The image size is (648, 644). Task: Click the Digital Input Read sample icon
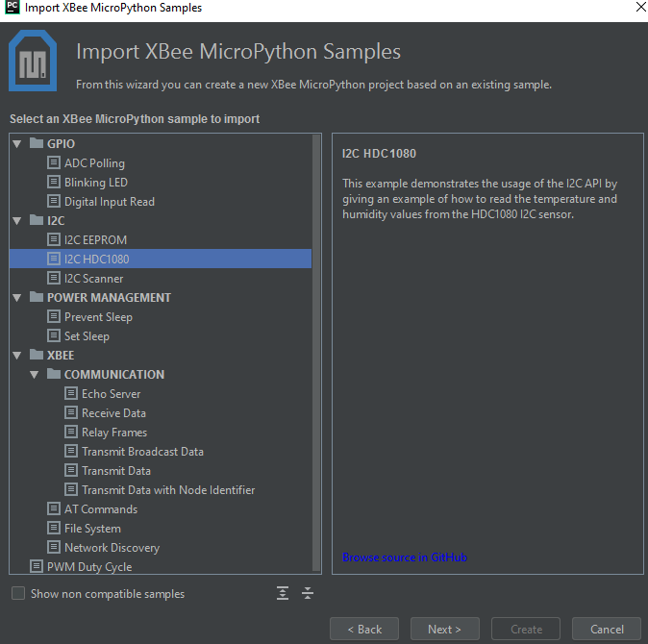(x=53, y=201)
